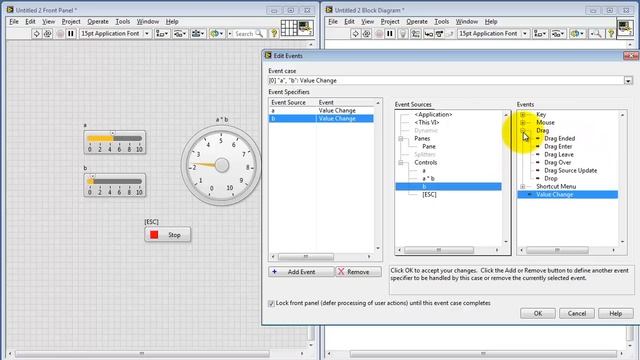The image size is (640, 360).
Task: Click Context Help icon in Block Diagram
Action: tap(611, 33)
